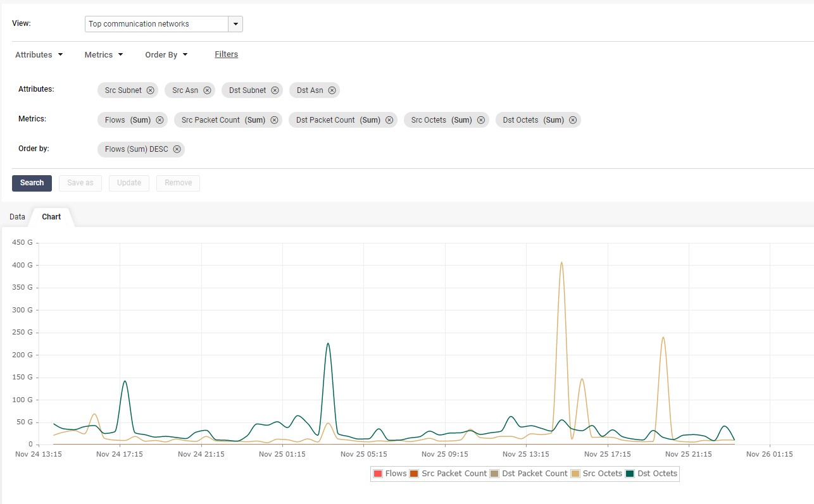Open the Order By dropdown
Image resolution: width=814 pixels, height=504 pixels.
[166, 55]
